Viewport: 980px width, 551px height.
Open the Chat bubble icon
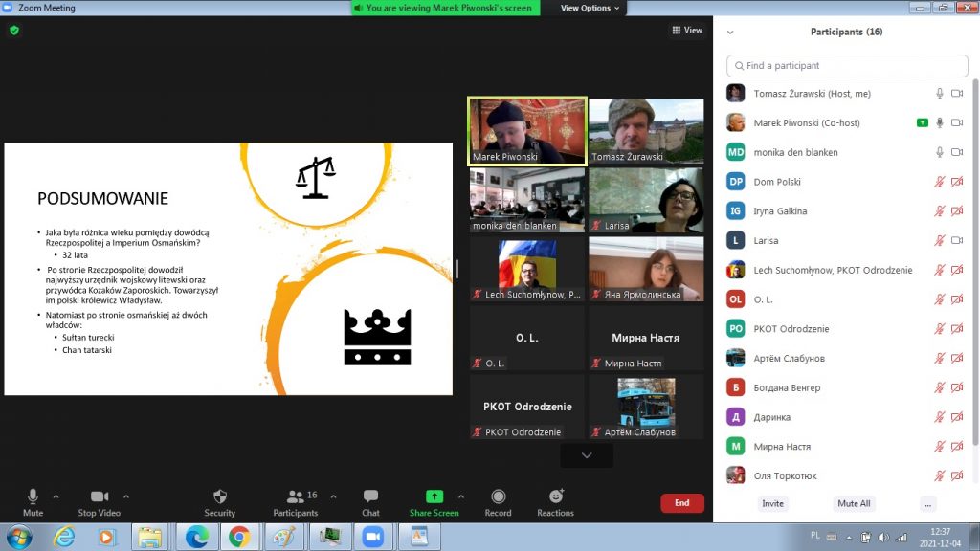pos(370,496)
